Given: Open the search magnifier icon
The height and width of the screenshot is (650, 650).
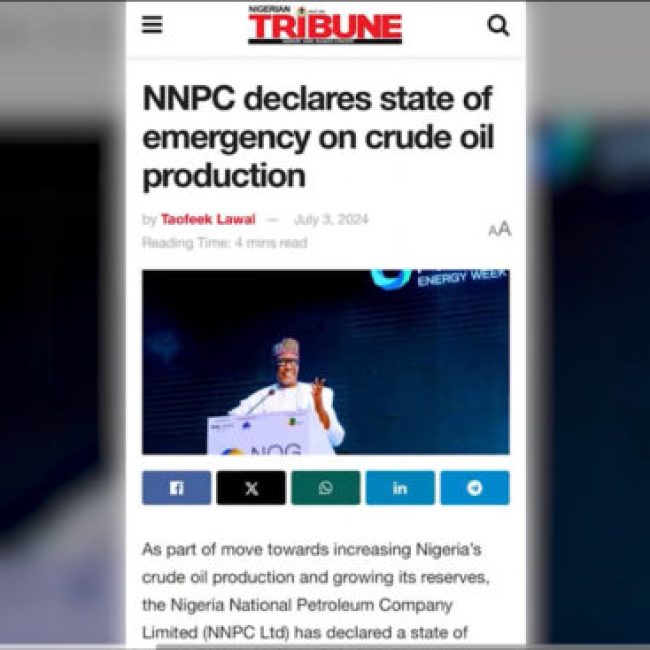Looking at the screenshot, I should point(498,26).
